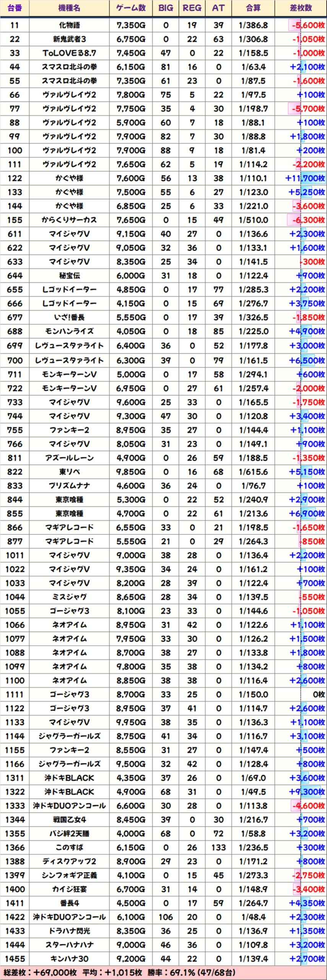Click the -6,300枚 value for からくりサーカス
The width and height of the screenshot is (327, 980).
[x=307, y=220]
